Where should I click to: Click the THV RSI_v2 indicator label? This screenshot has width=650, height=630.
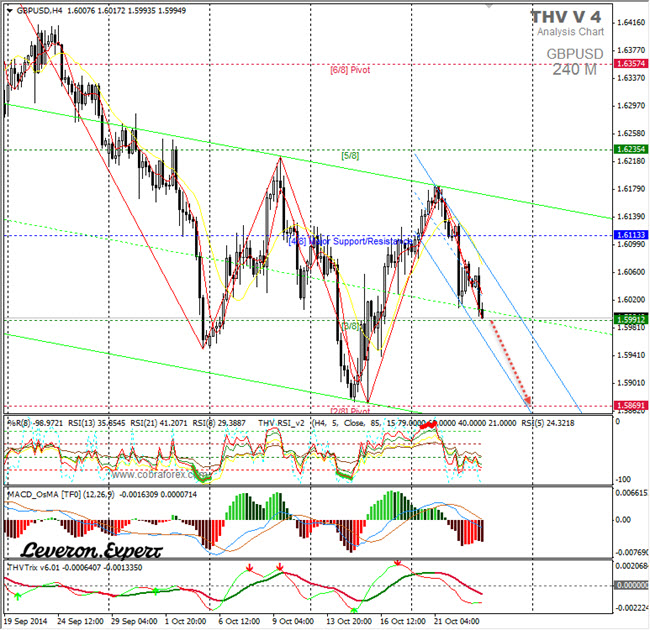click(x=281, y=423)
